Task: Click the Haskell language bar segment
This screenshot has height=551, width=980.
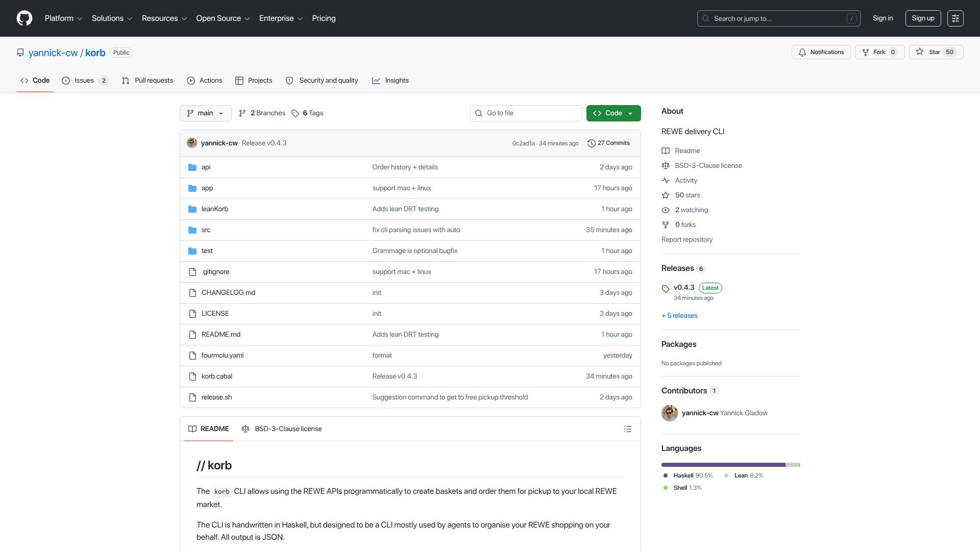Action: tap(723, 465)
